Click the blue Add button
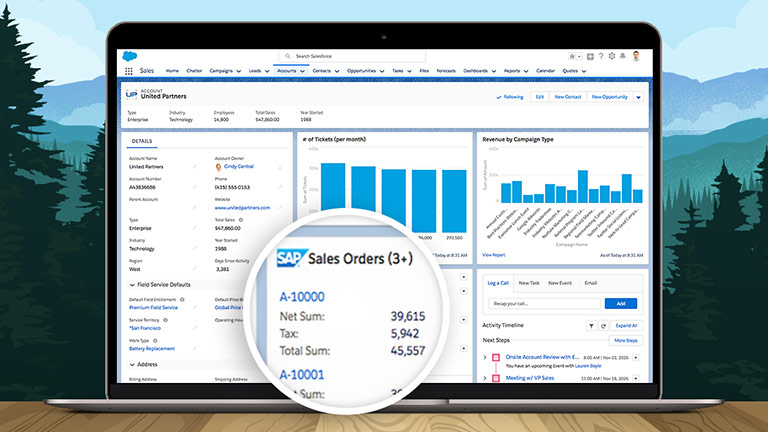The width and height of the screenshot is (768, 432). 620,303
